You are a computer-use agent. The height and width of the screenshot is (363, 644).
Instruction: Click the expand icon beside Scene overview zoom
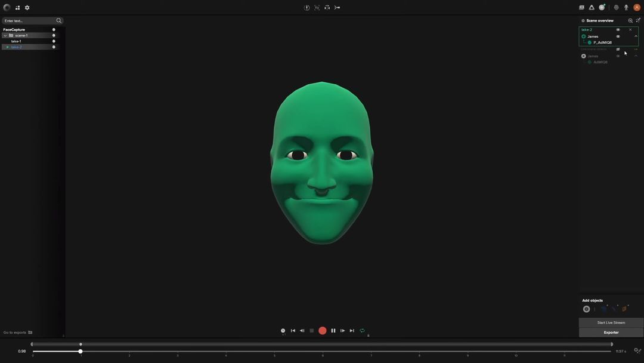(x=637, y=20)
